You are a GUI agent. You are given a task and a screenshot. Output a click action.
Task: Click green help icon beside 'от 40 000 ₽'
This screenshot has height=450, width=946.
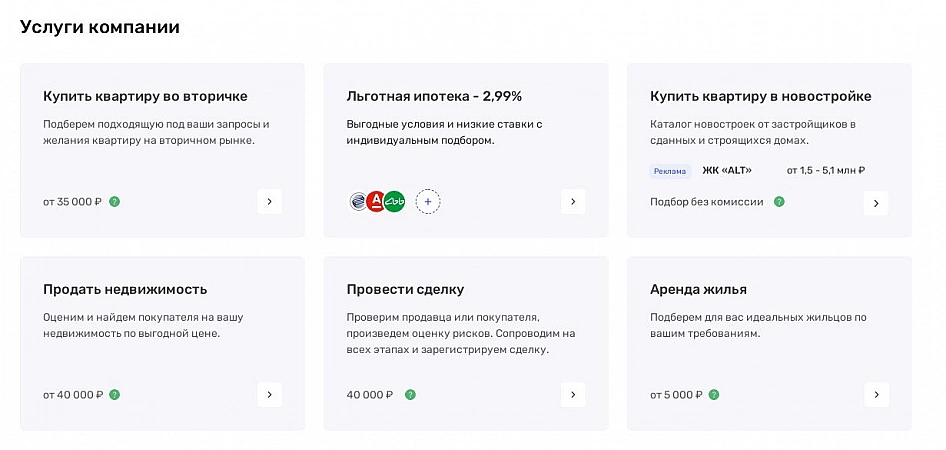tap(115, 395)
